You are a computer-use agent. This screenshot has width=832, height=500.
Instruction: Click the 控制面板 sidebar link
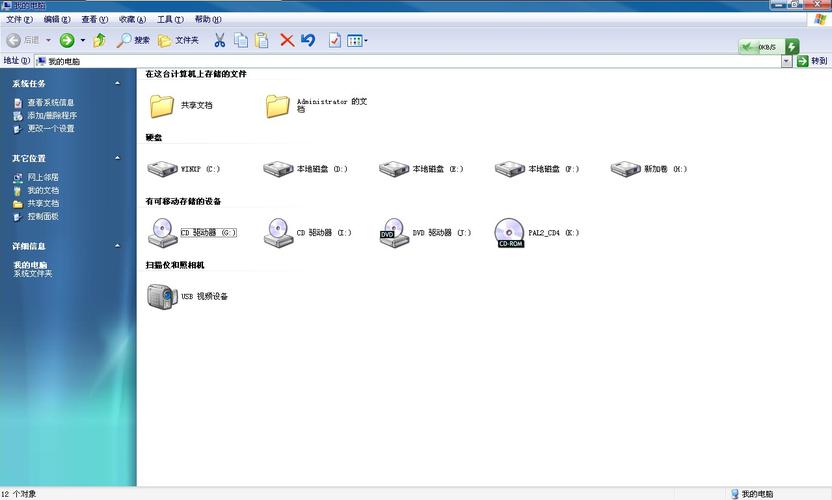click(43, 216)
